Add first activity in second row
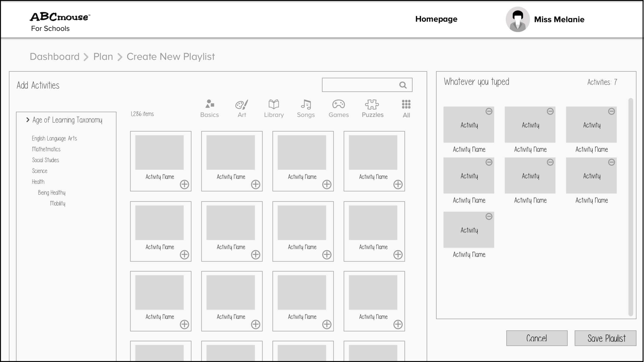The height and width of the screenshot is (362, 644). (x=184, y=255)
